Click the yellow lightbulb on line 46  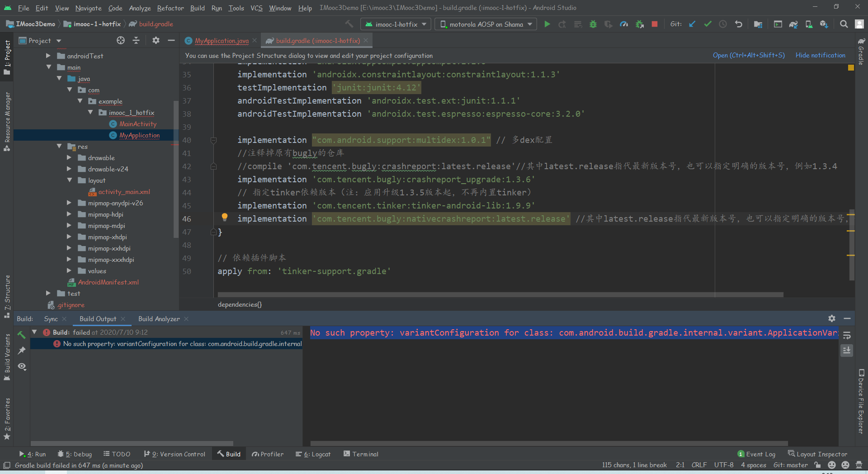point(225,217)
